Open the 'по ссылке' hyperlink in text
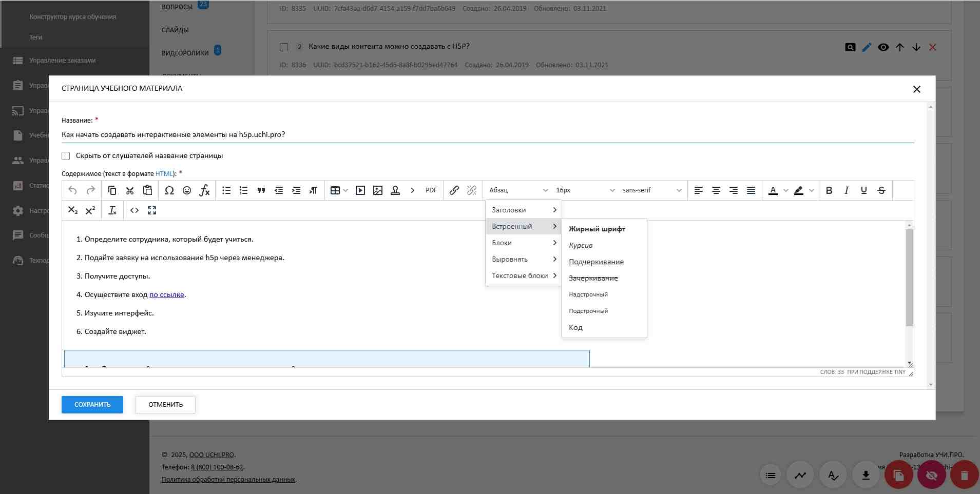This screenshot has width=980, height=494. coord(166,294)
